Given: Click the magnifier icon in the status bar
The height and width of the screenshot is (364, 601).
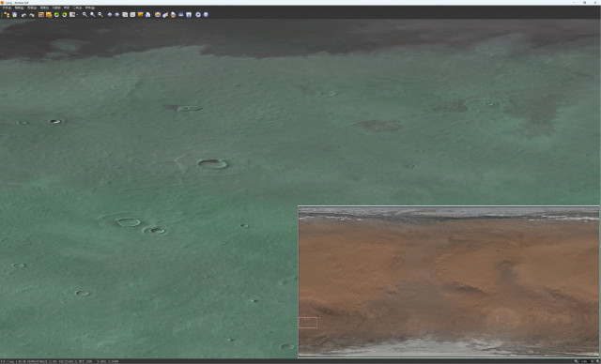Looking at the screenshot, I should pyautogui.click(x=576, y=361).
